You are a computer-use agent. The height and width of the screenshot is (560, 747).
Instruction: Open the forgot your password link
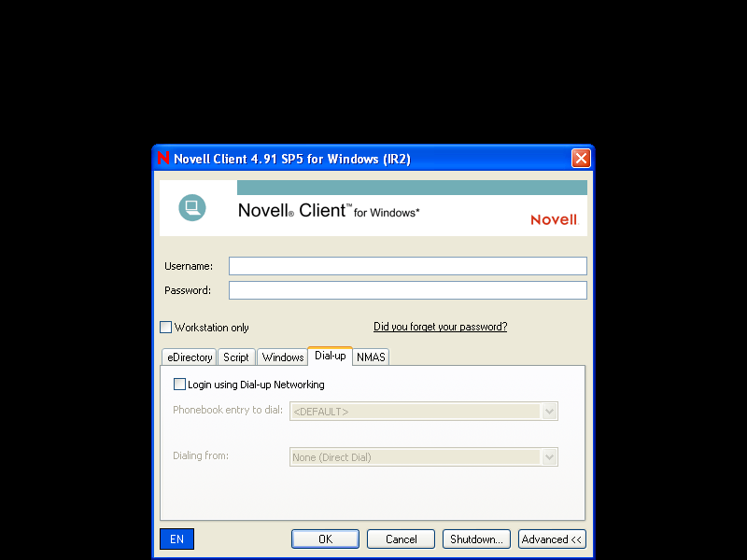click(440, 327)
